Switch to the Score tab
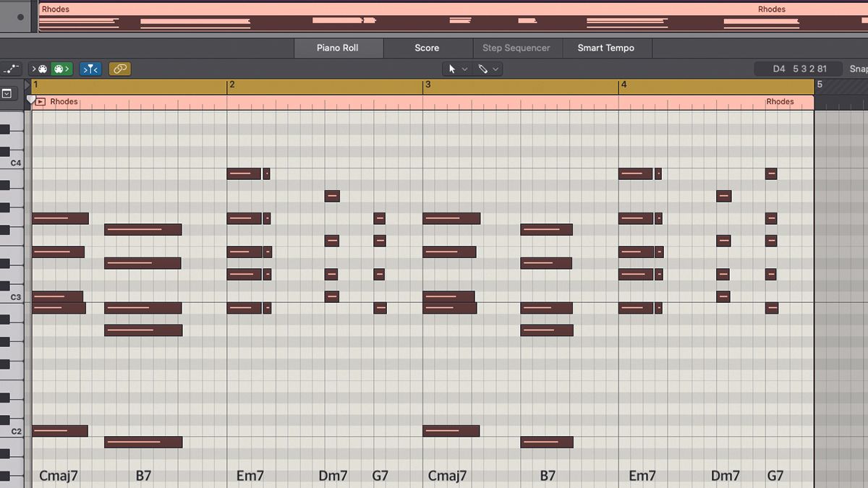The width and height of the screenshot is (868, 488). coord(427,48)
